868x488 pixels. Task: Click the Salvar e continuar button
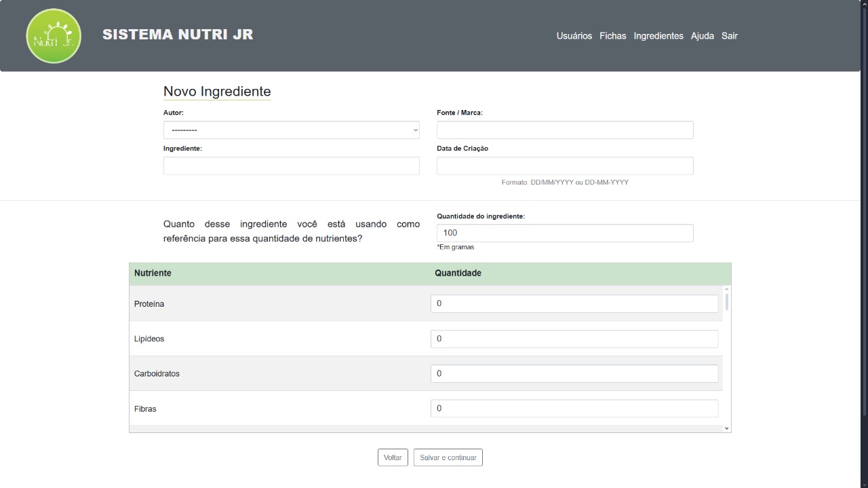click(448, 457)
